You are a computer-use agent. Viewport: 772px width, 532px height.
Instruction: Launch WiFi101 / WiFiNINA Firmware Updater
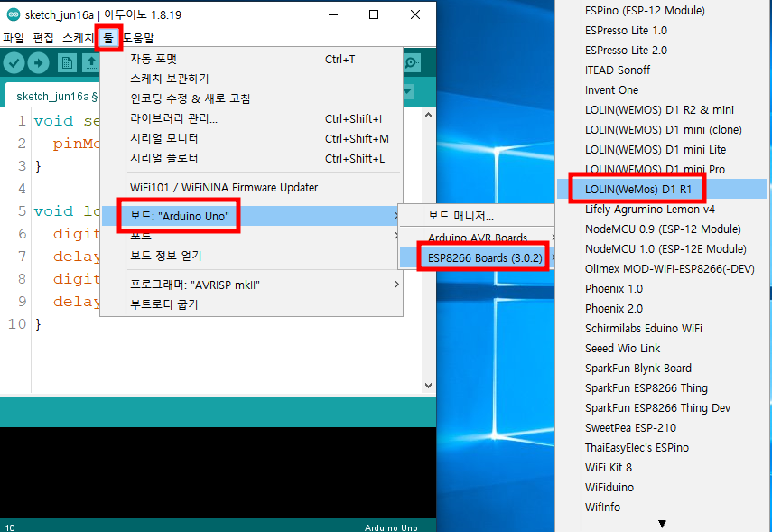click(x=252, y=188)
